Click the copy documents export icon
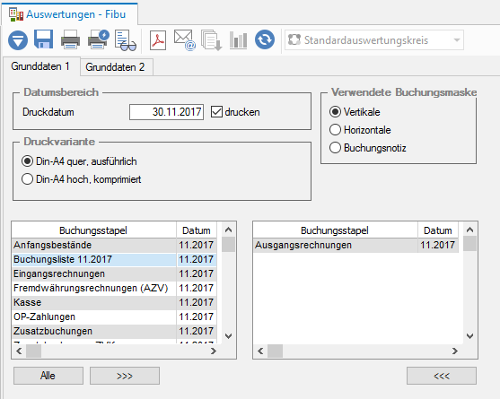 click(x=211, y=40)
